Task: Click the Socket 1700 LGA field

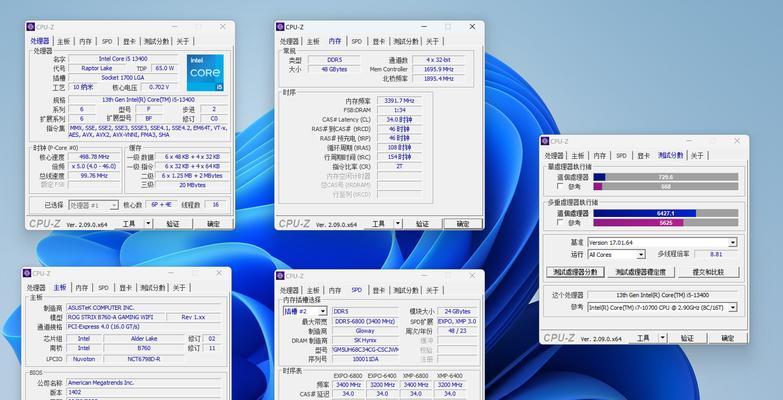Action: click(x=123, y=78)
